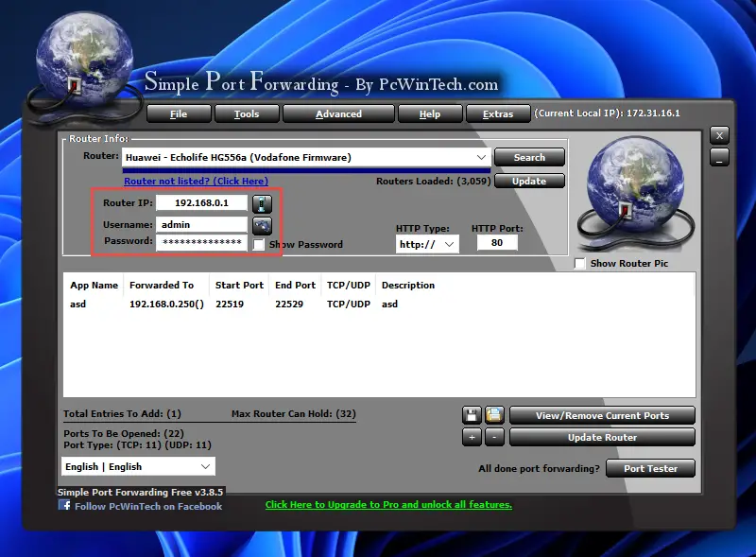756x557 pixels.
Task: Click the 'Ports To Be Opened: (22)' text
Action: (x=124, y=433)
